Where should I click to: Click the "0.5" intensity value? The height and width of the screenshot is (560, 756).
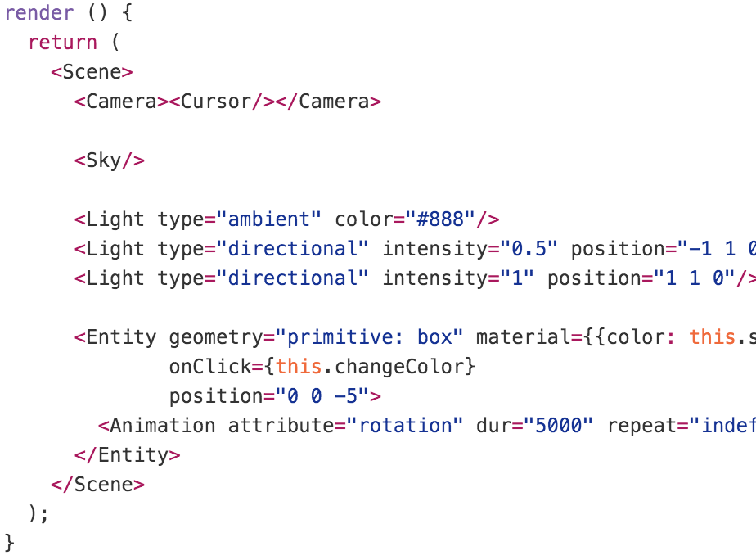click(x=529, y=249)
